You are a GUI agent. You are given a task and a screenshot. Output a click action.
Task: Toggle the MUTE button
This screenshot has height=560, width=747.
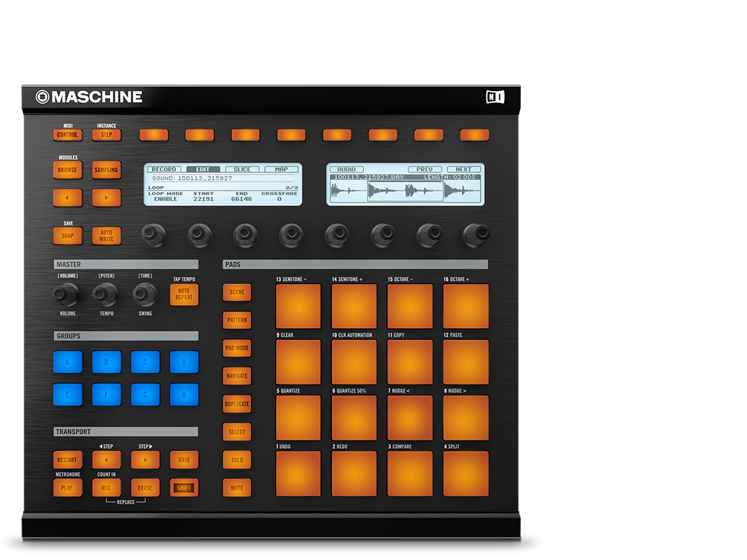tap(237, 488)
